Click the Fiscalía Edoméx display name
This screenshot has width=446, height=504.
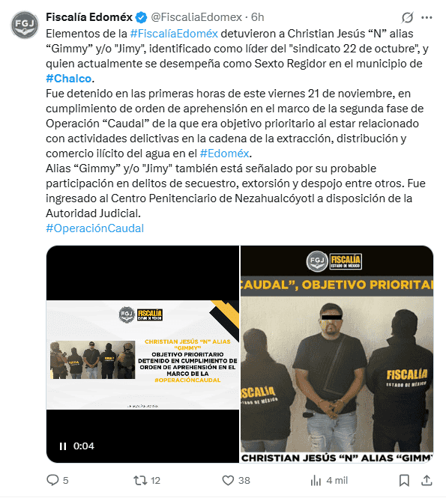(x=89, y=17)
